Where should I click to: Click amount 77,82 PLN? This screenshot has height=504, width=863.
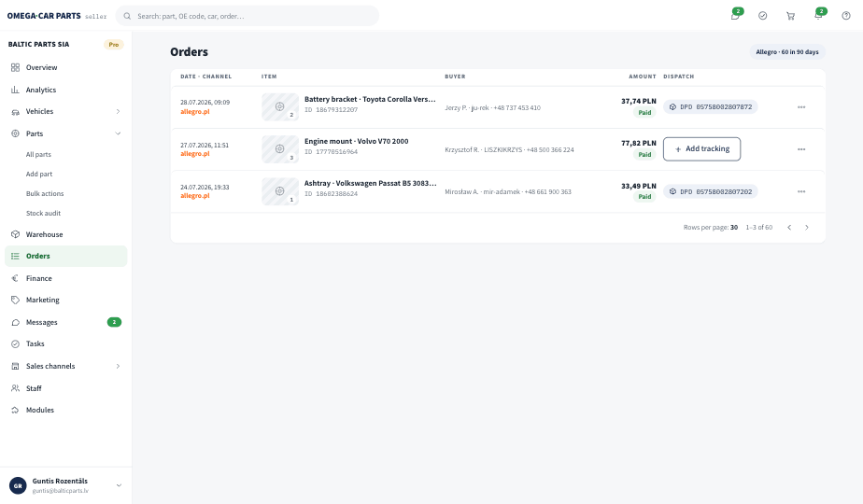click(x=639, y=143)
